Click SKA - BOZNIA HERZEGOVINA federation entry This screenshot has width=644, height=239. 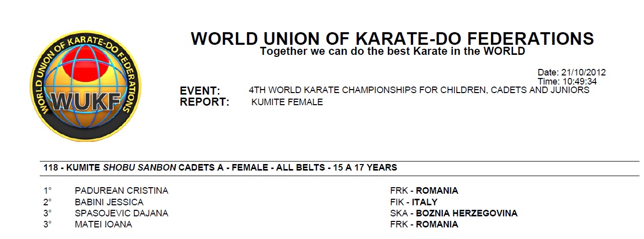[453, 213]
